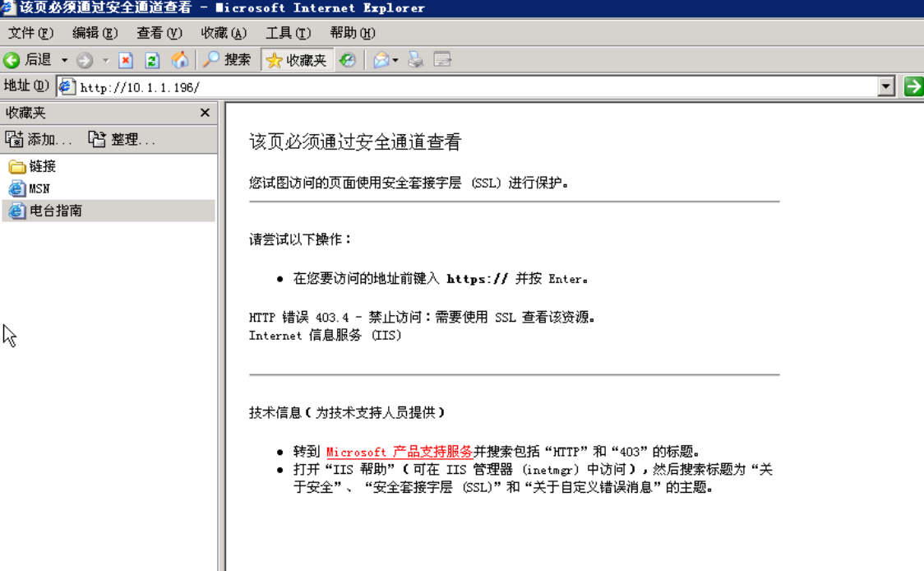Click the Edit page toolbar icon
Image resolution: width=924 pixels, height=571 pixels.
tap(442, 60)
